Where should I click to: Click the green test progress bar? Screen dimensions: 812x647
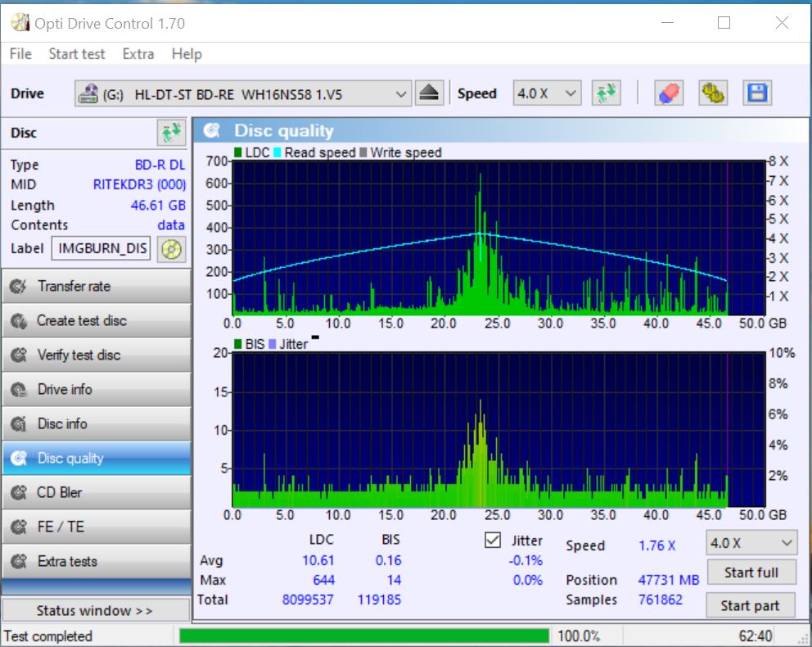pos(364,636)
